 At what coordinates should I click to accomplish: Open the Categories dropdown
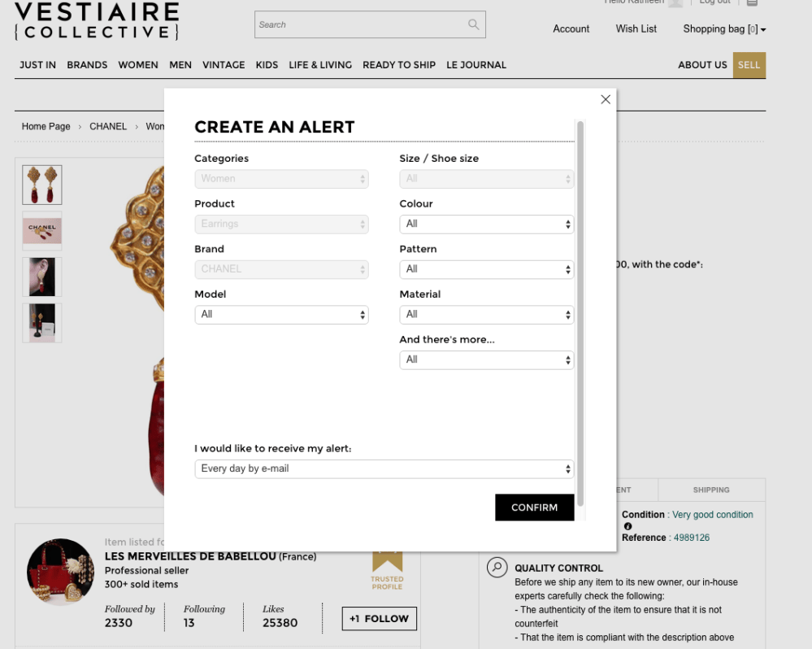281,179
